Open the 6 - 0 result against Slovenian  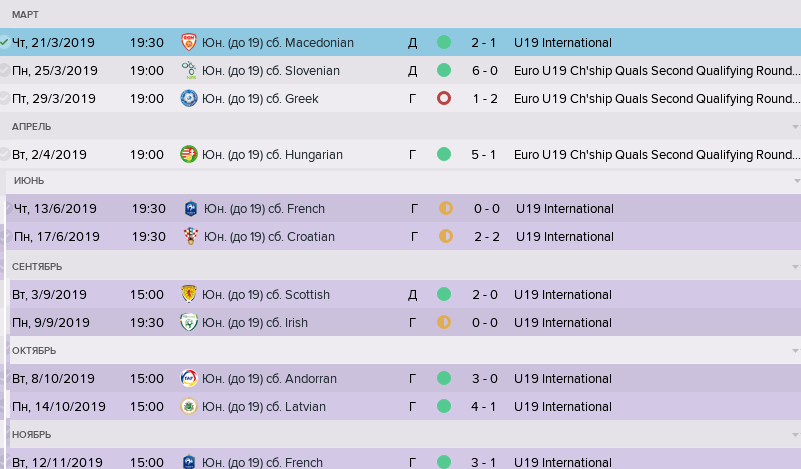click(486, 71)
